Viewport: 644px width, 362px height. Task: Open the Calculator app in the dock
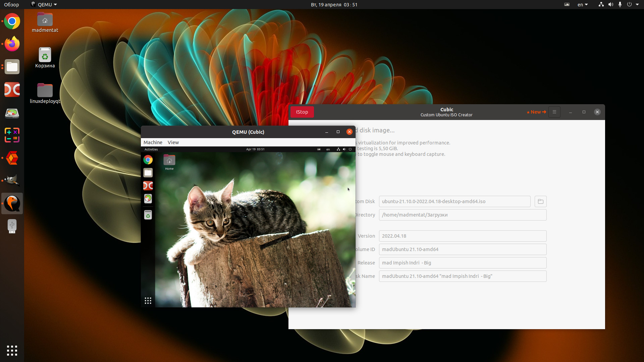tap(12, 135)
